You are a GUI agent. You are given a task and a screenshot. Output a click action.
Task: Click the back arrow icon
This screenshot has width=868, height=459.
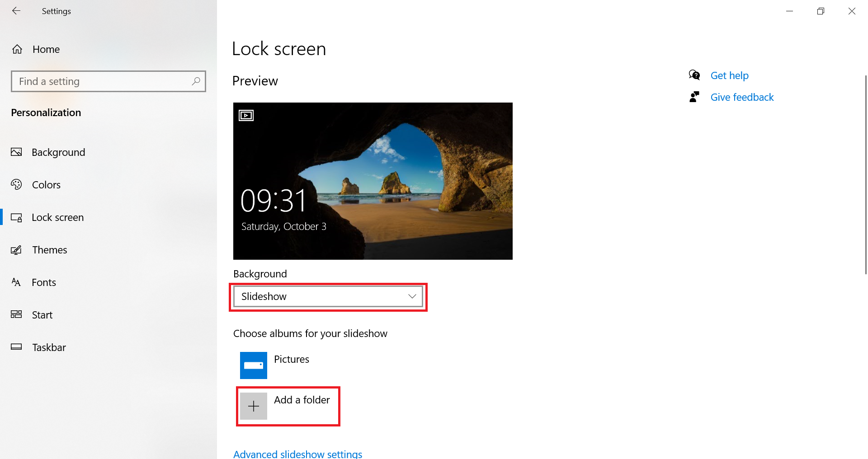tap(16, 11)
